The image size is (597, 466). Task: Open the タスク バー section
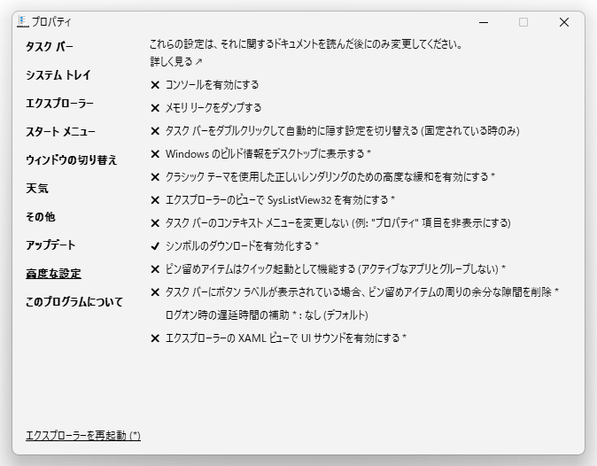[49, 47]
